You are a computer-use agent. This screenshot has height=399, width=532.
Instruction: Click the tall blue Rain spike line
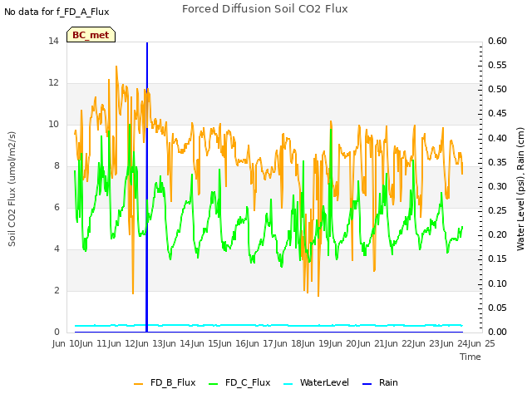click(147, 186)
